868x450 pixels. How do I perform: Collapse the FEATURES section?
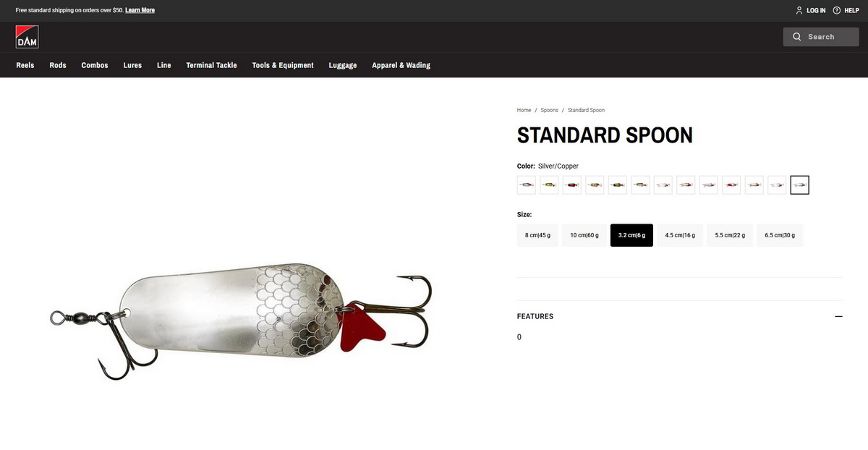click(x=838, y=316)
